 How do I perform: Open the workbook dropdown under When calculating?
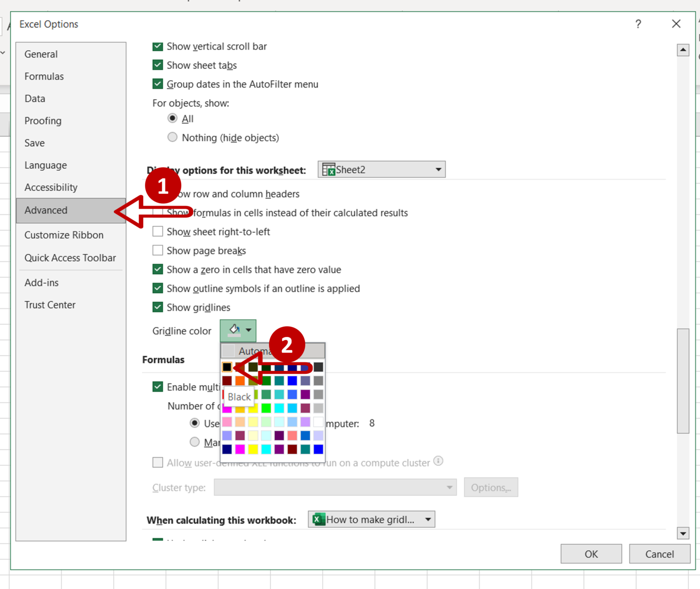[371, 519]
